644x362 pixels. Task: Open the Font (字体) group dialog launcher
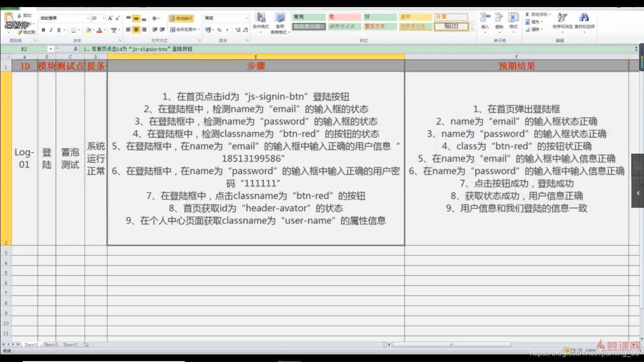[x=119, y=41]
